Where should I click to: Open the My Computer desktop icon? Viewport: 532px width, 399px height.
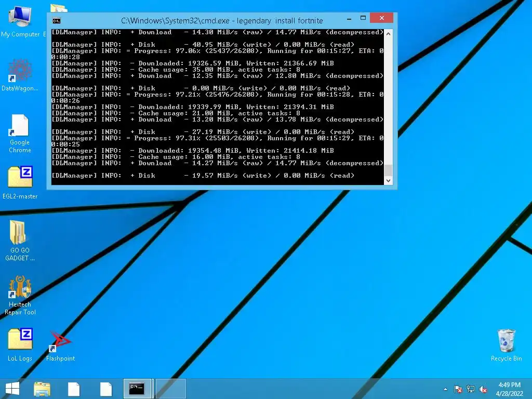click(x=20, y=21)
